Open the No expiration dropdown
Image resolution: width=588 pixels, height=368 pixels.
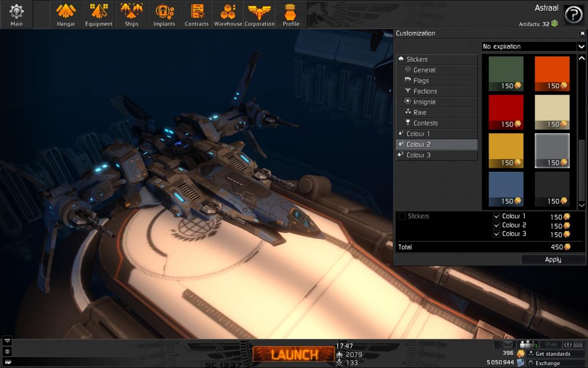[533, 47]
